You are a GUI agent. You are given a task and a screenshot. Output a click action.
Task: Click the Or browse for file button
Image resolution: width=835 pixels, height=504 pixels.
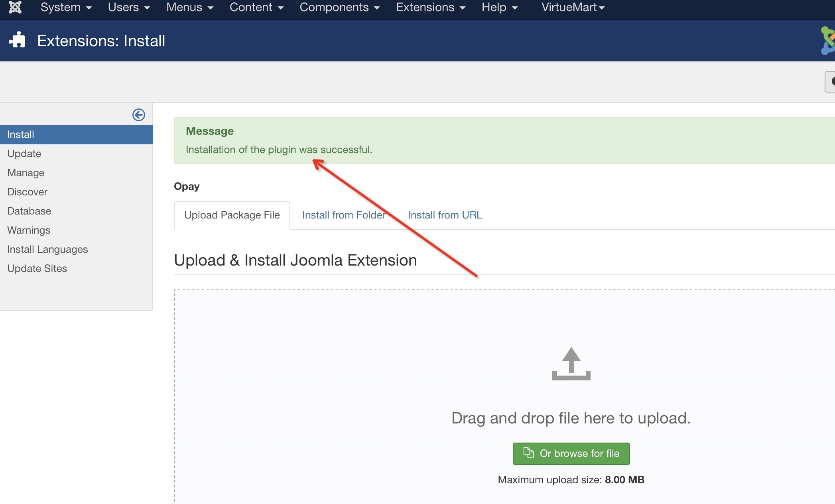click(x=571, y=453)
